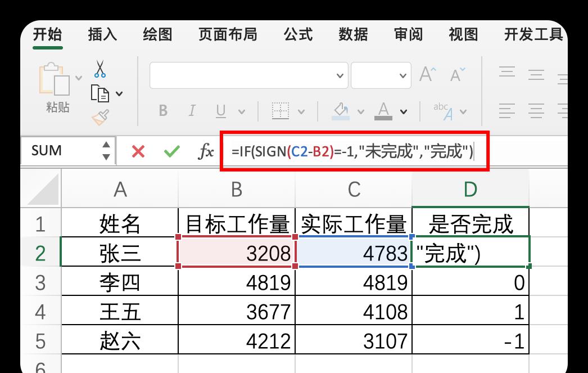Click the 是否完成 header cell

471,224
